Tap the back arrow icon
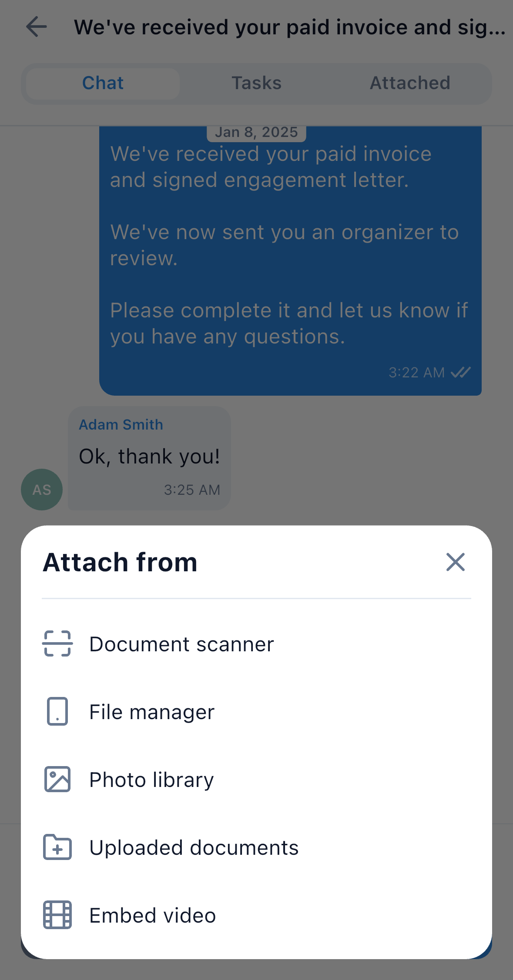 pos(37,27)
